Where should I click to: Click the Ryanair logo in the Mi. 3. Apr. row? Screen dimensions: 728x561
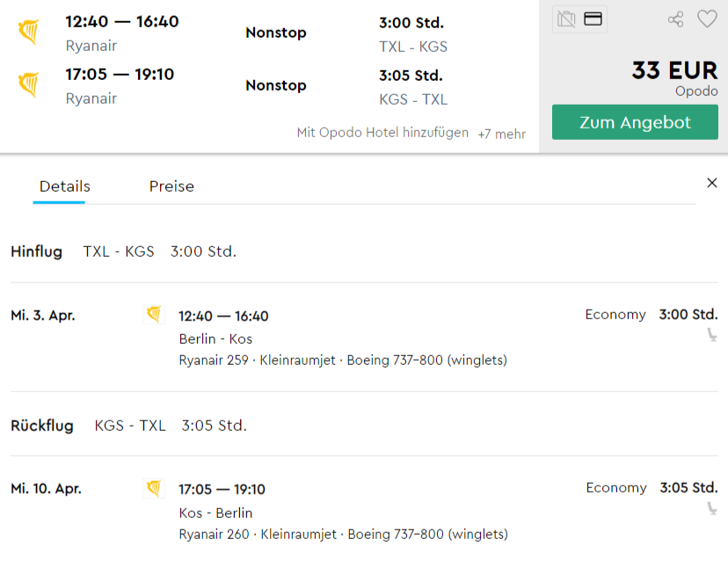pos(154,314)
